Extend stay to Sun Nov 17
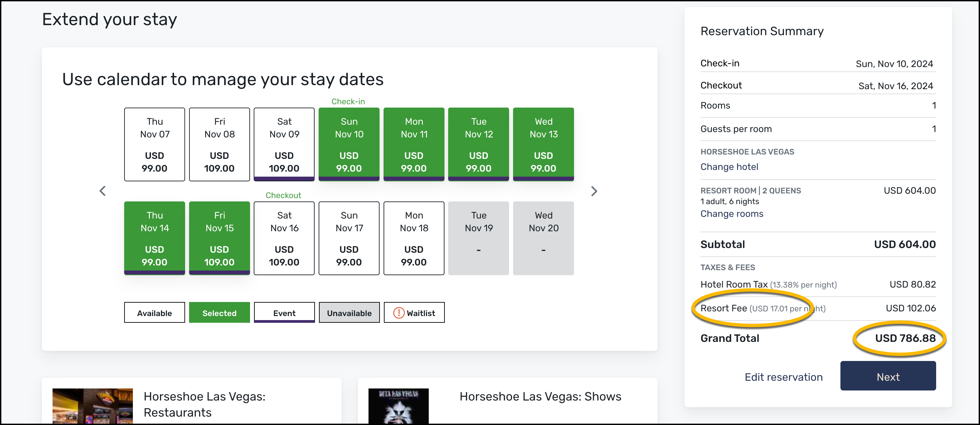This screenshot has width=980, height=425. [x=349, y=238]
